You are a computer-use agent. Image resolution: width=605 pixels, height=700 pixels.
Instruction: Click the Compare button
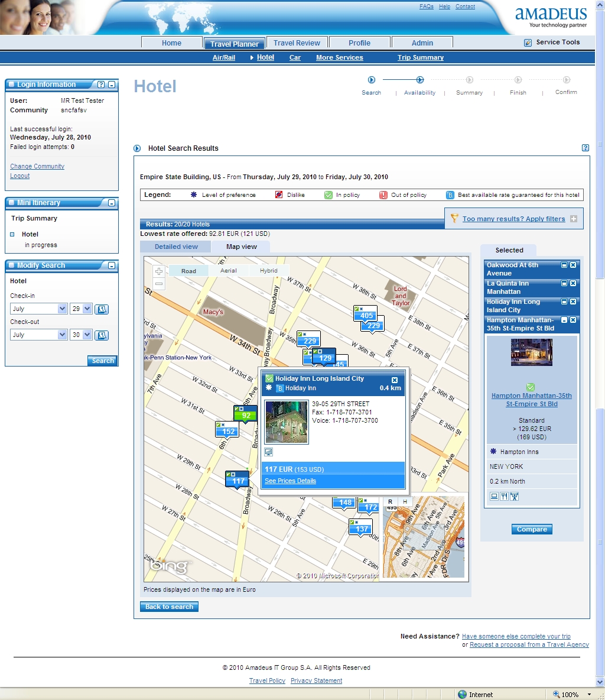[532, 529]
